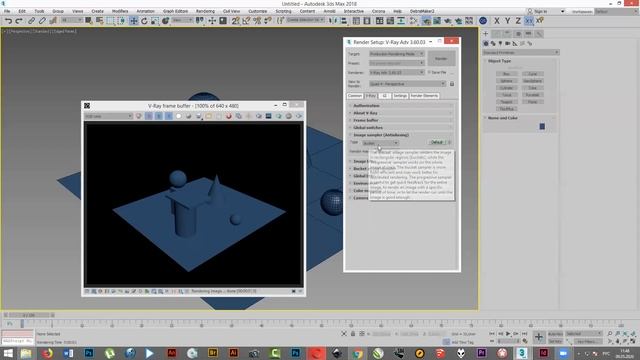This screenshot has width=640, height=360.
Task: Activate the Select and Uniform Scale tool
Action: point(155,21)
